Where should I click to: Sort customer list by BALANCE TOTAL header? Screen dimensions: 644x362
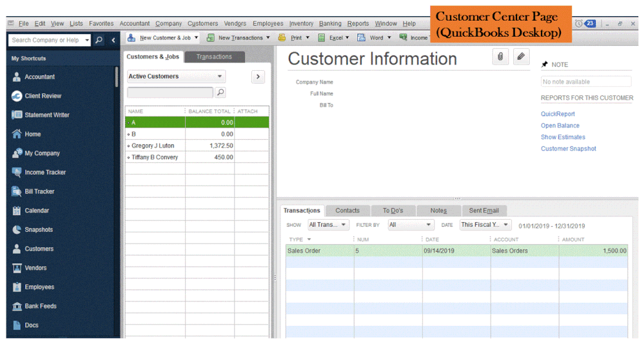pyautogui.click(x=210, y=111)
